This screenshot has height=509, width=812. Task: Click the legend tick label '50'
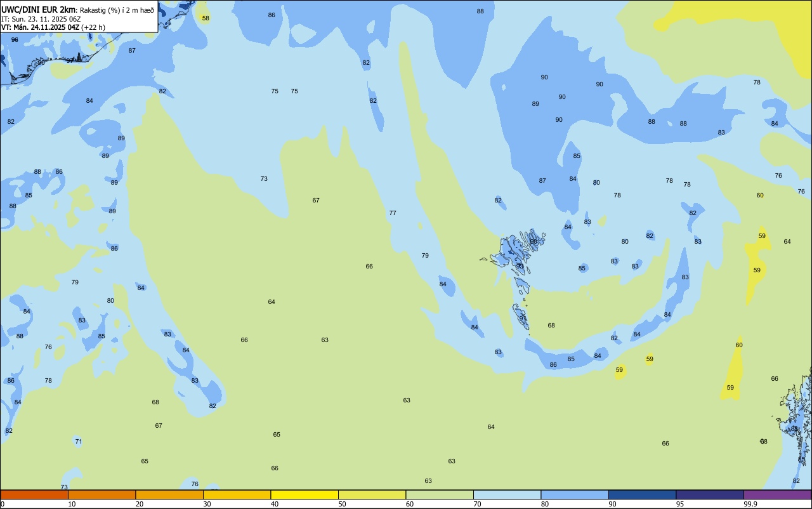pos(342,504)
